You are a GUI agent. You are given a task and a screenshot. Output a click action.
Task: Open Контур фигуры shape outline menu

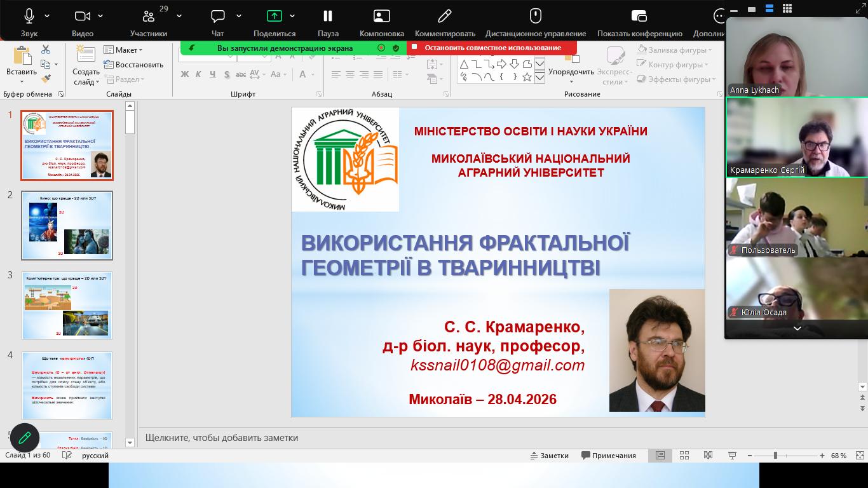click(672, 64)
